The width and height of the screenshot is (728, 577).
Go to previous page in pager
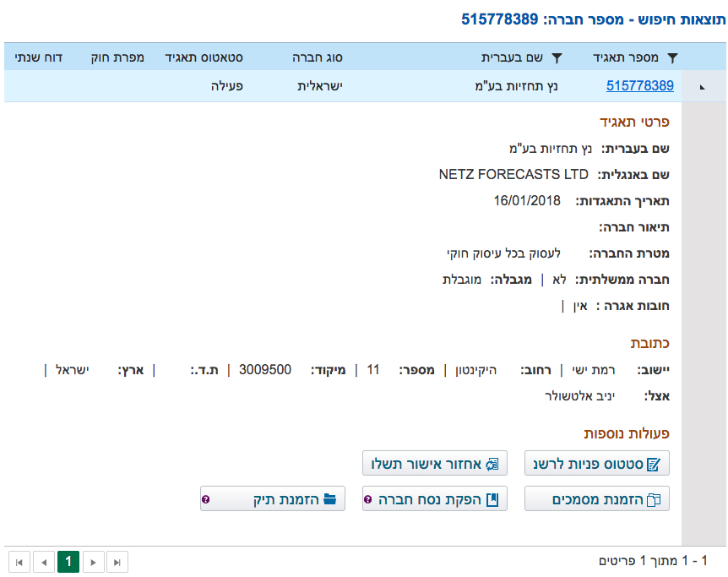44,562
